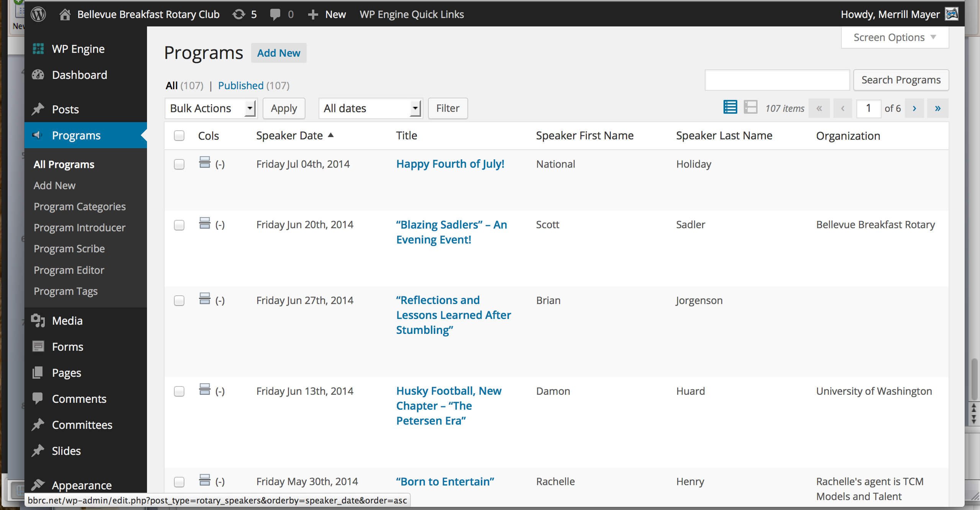Click the Organization column header
This screenshot has height=510, width=980.
pyautogui.click(x=848, y=136)
